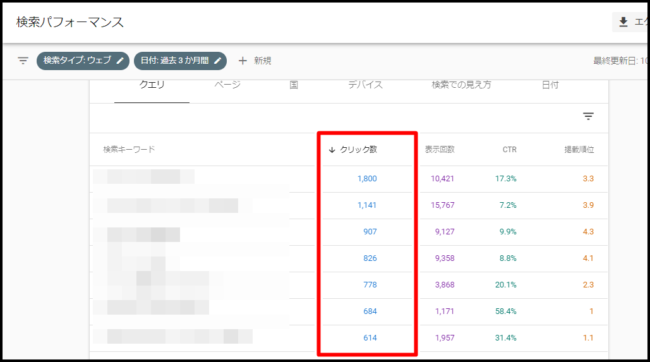Click the 9,127 impressions value
Viewport: 650px width, 362px height.
point(444,232)
